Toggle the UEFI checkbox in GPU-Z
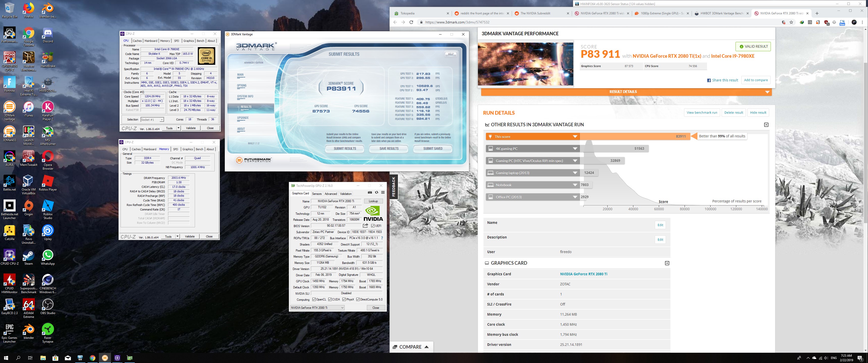 [373, 226]
